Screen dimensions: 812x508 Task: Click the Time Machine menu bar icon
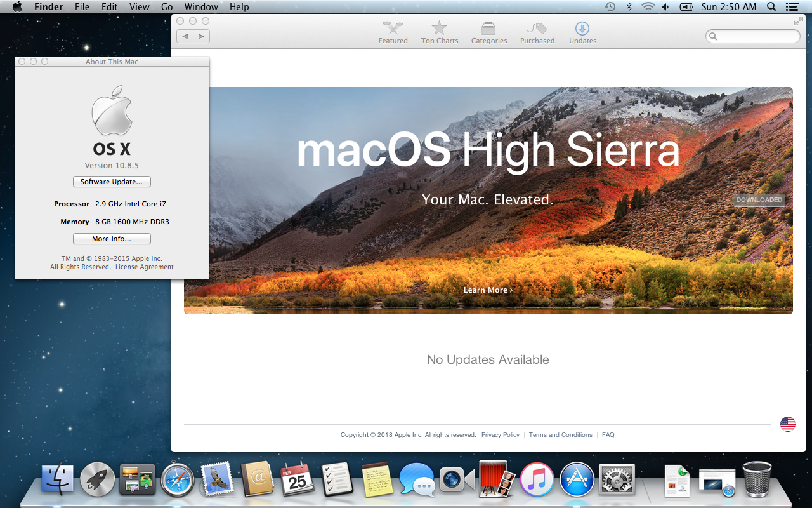(610, 7)
